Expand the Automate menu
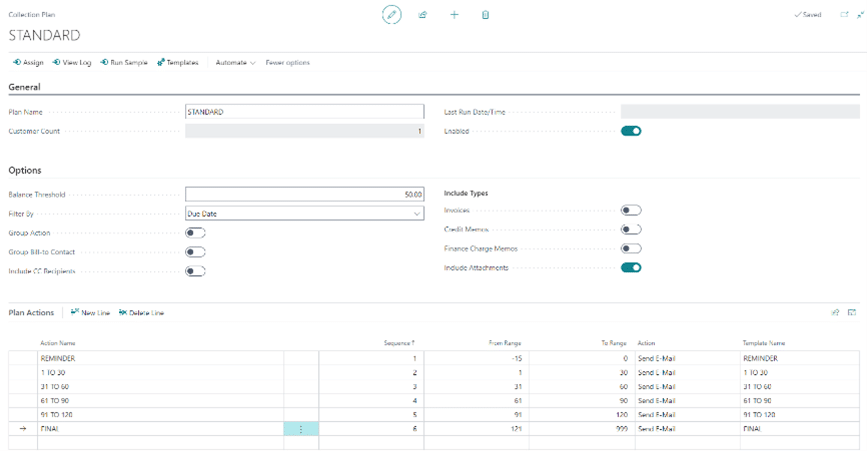The image size is (867, 451). pyautogui.click(x=235, y=62)
